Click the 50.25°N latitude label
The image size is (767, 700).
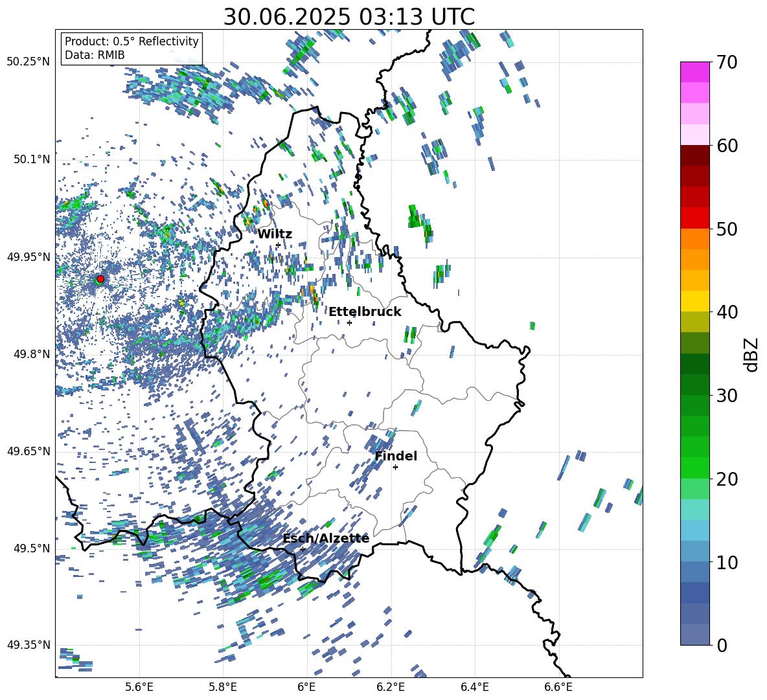[x=29, y=62]
